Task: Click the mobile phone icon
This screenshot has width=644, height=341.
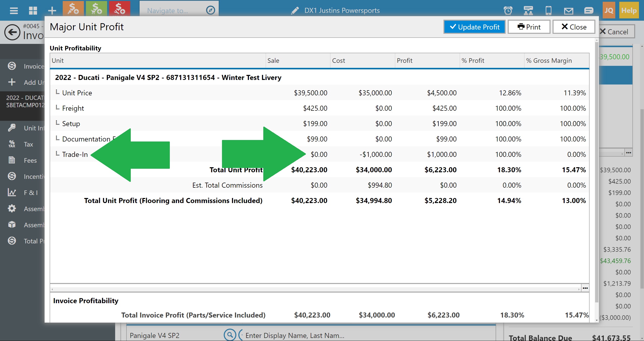Action: click(548, 11)
